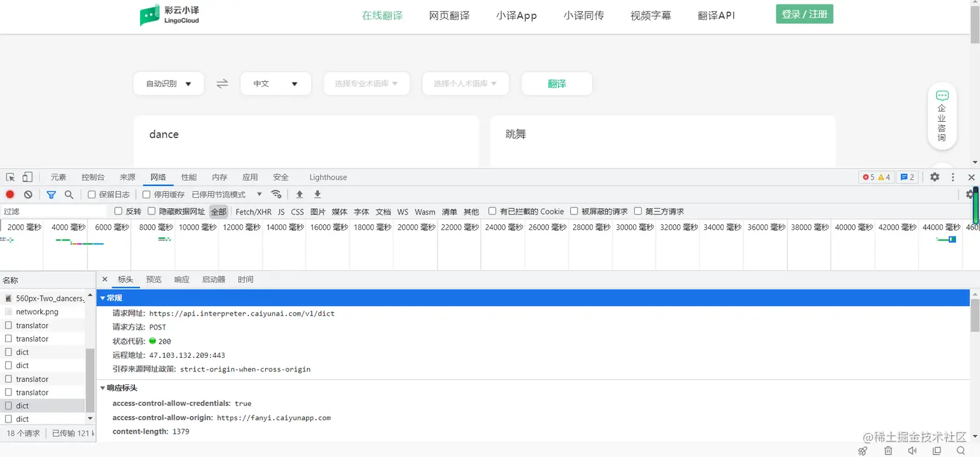Open the 已停用节流模式 throttling dropdown
980x457 pixels.
point(227,194)
